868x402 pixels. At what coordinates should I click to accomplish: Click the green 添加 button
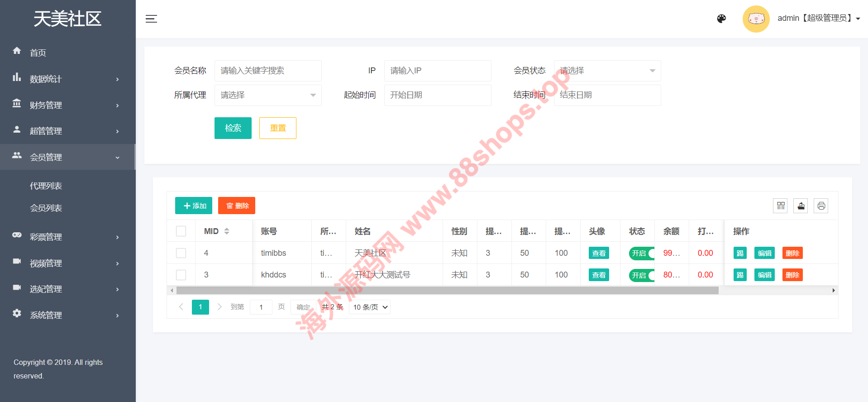[194, 206]
